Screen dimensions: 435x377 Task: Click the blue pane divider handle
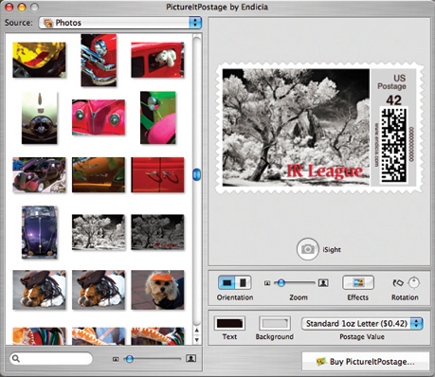[197, 174]
